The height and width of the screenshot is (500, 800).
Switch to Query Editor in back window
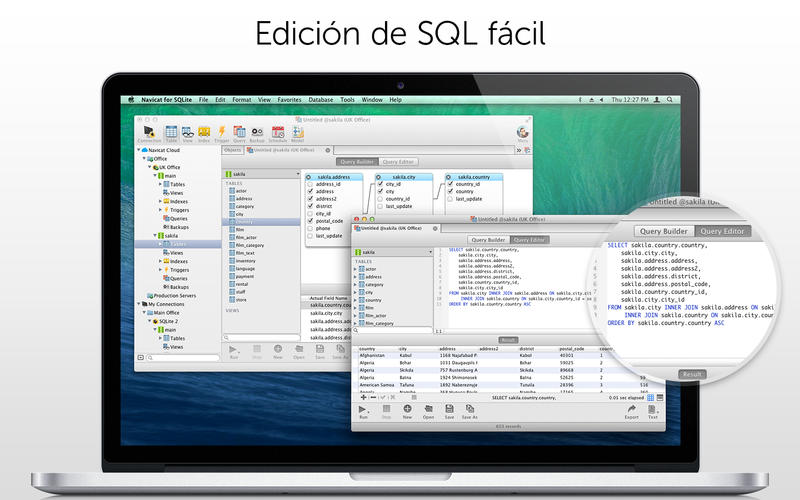(x=398, y=162)
